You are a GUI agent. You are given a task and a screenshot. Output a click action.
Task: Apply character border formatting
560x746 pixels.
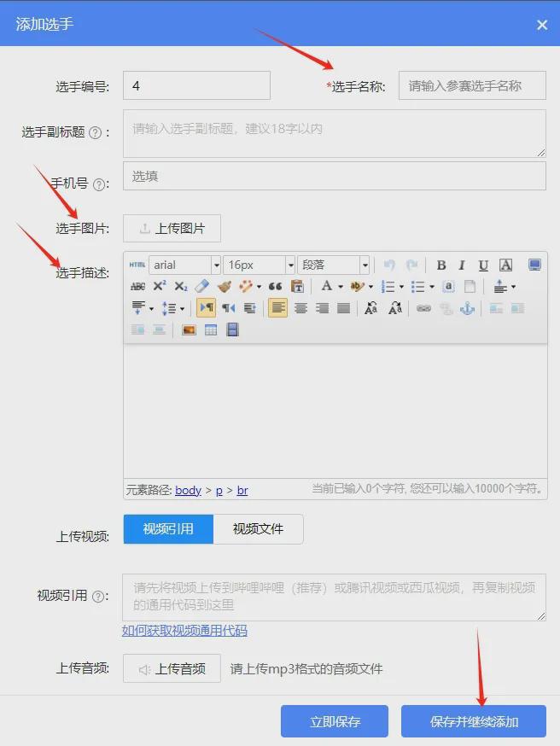505,265
